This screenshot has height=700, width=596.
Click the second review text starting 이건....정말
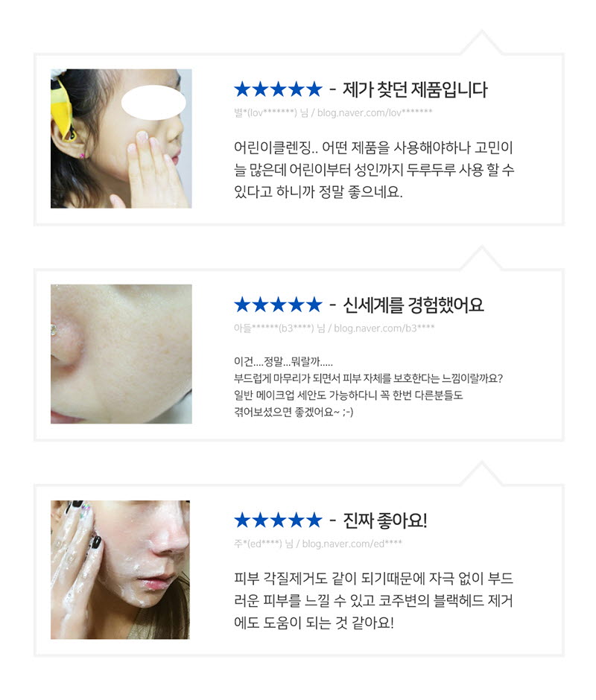pos(368,386)
